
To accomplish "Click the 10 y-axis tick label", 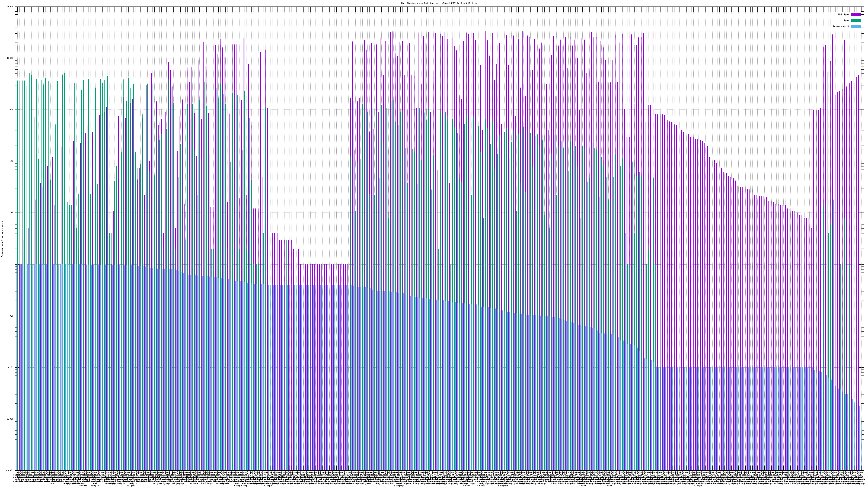I will pos(12,213).
